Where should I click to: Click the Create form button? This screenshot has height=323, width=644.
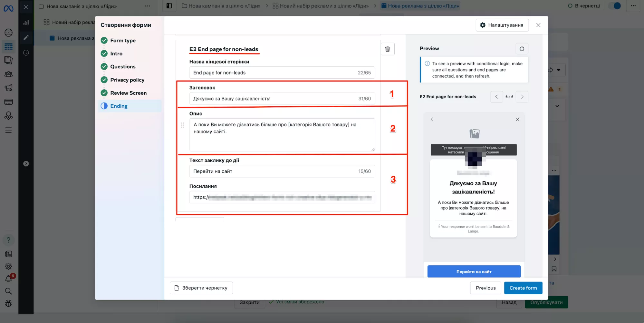point(523,288)
